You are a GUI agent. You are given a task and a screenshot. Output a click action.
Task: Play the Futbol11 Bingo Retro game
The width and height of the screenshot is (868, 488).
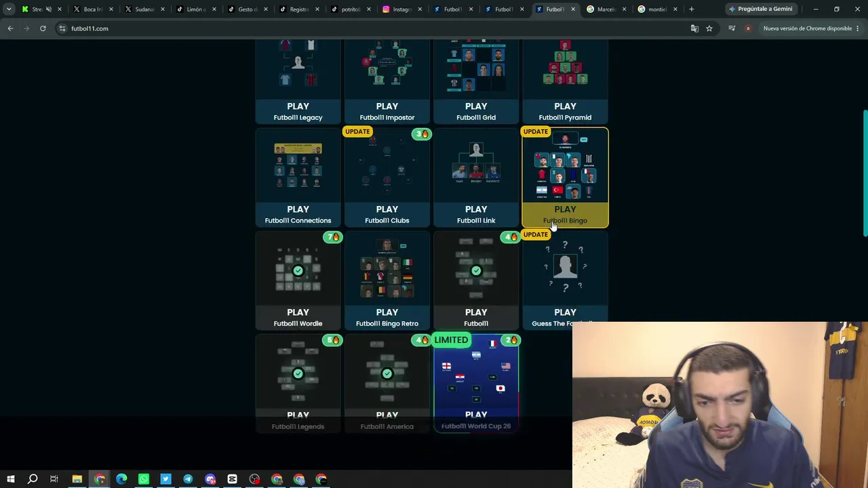[387, 281]
